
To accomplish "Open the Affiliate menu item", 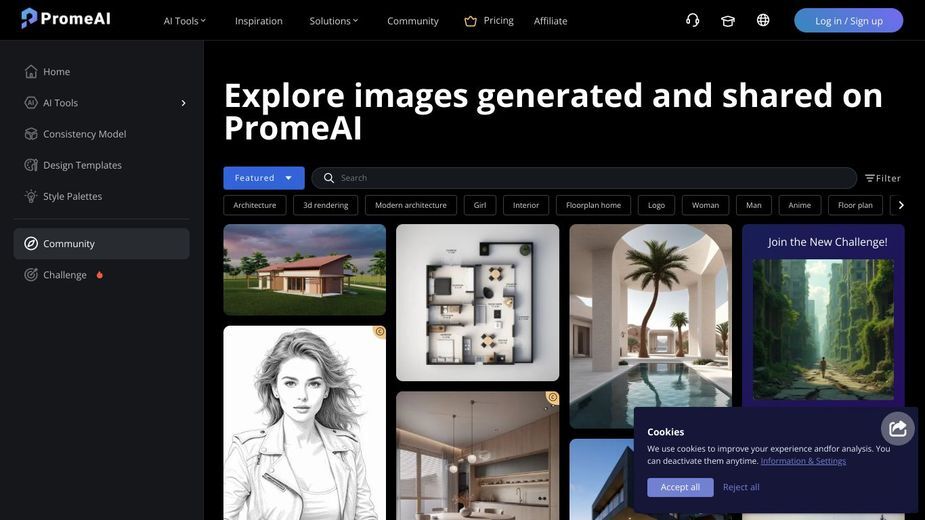I will [x=550, y=21].
